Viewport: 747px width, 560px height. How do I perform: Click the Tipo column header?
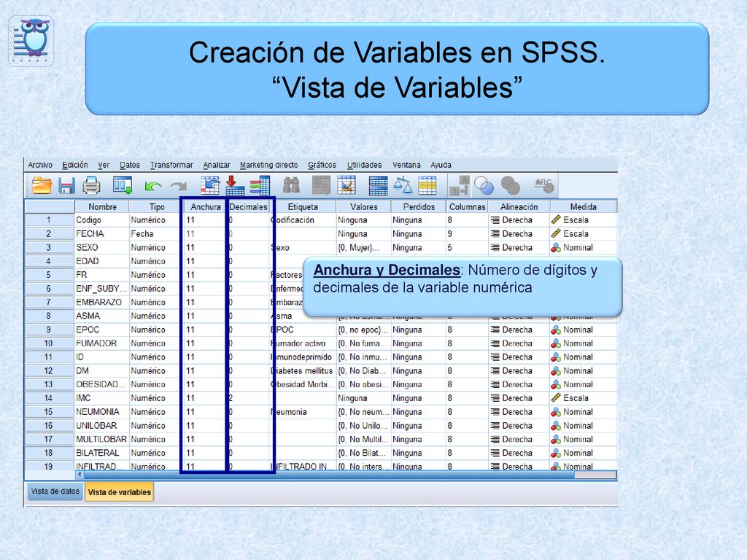point(157,206)
